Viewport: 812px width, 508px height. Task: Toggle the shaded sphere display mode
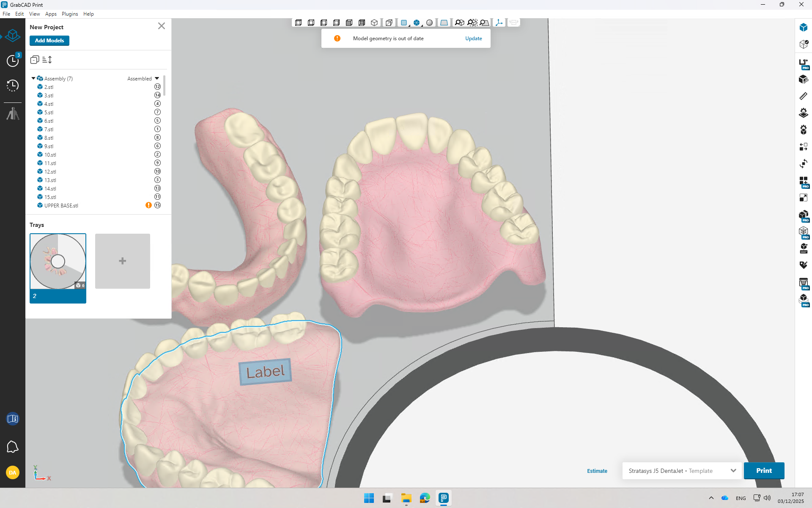point(430,23)
